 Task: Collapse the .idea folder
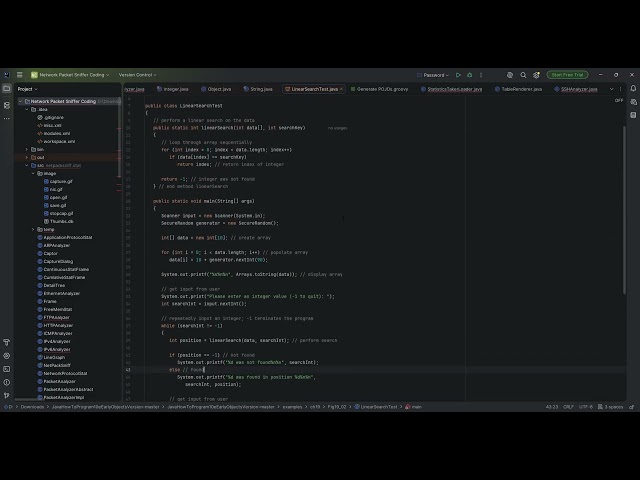(27, 109)
